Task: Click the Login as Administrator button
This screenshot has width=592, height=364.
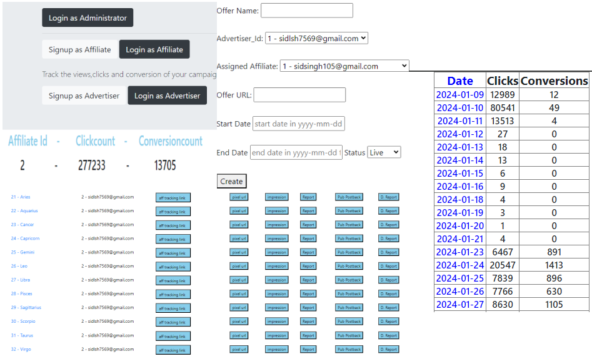Action: [x=88, y=18]
